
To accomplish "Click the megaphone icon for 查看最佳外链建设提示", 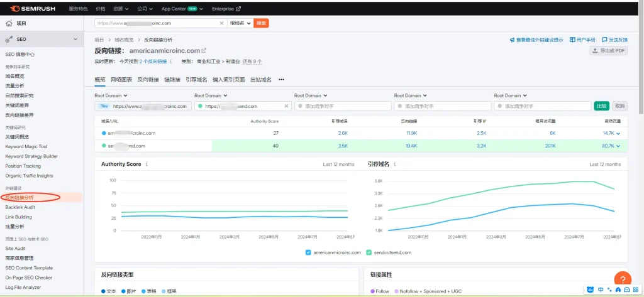I will tap(513, 40).
